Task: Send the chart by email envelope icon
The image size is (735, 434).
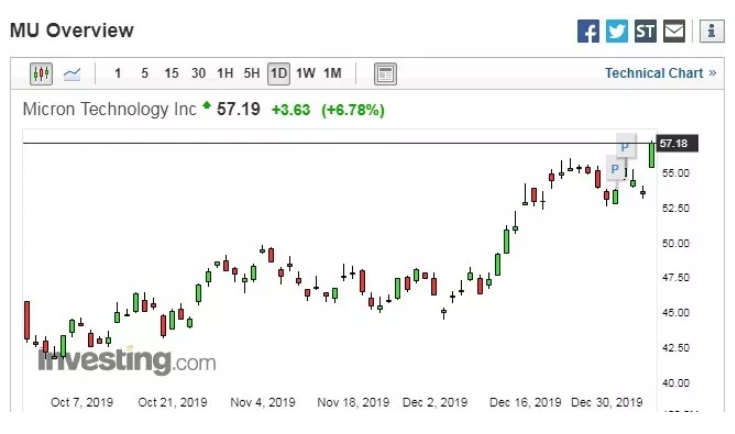Action: pyautogui.click(x=674, y=31)
